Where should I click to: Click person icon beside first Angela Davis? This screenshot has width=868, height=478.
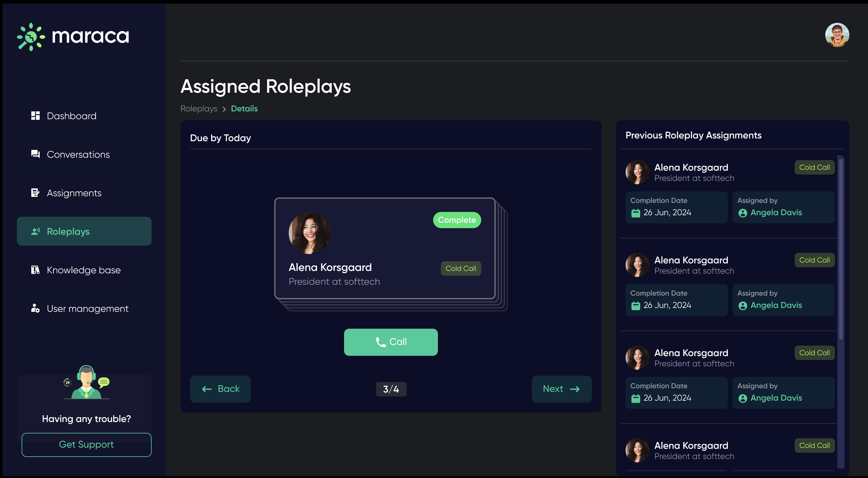(x=743, y=213)
